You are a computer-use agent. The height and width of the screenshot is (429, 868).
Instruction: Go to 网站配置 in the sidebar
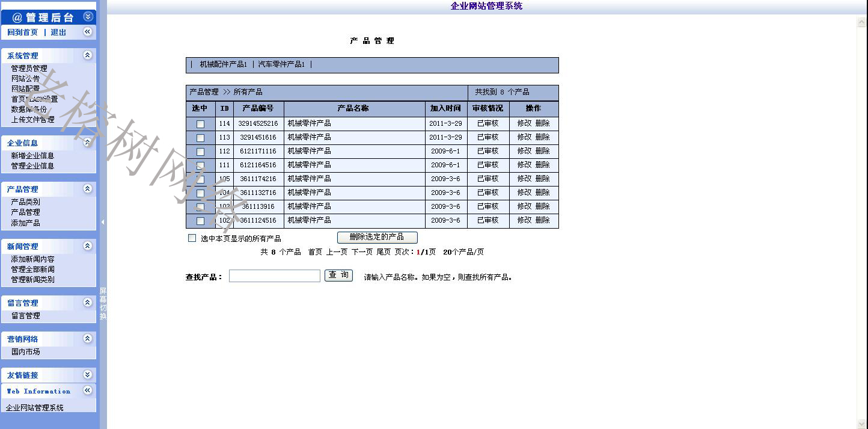click(25, 89)
